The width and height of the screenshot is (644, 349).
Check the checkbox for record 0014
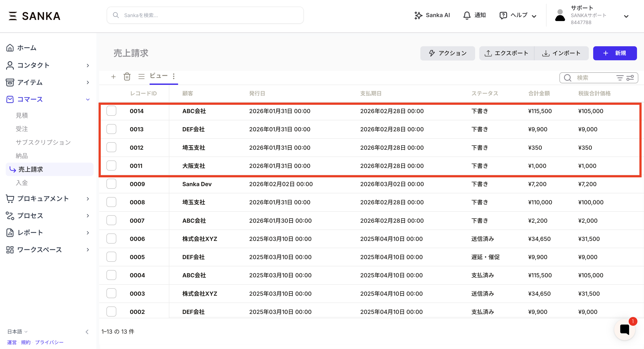click(x=111, y=111)
